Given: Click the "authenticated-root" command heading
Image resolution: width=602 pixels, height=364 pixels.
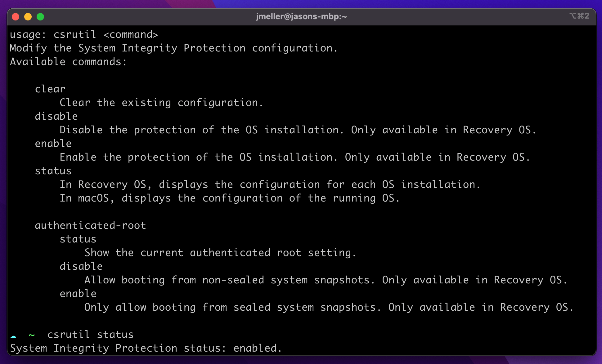Looking at the screenshot, I should 90,225.
